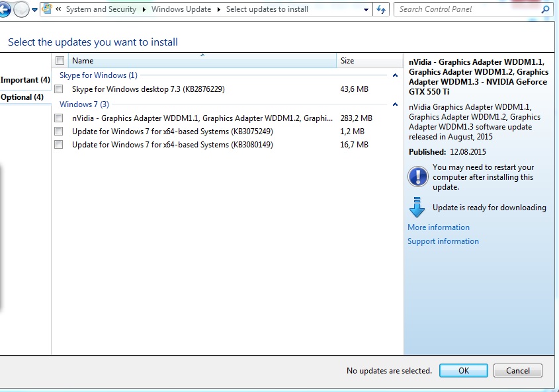Open the More information link
Viewport: 559px width, 392px height.
[x=439, y=227]
